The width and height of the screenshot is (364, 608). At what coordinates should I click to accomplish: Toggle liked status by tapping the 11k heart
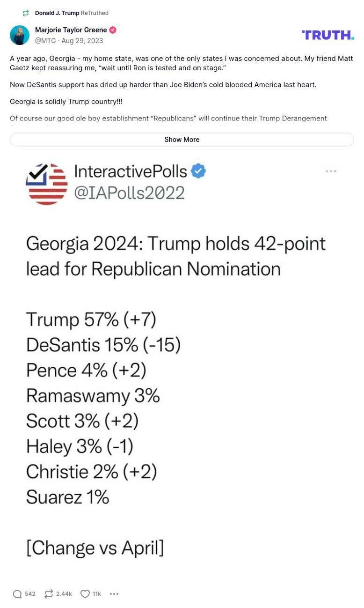pos(90,594)
